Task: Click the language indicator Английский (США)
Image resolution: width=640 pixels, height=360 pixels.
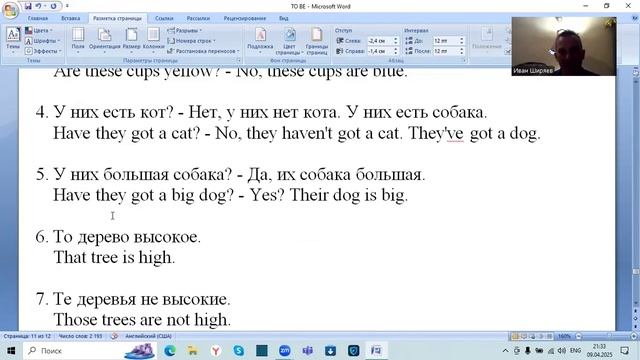Action: click(x=148, y=336)
